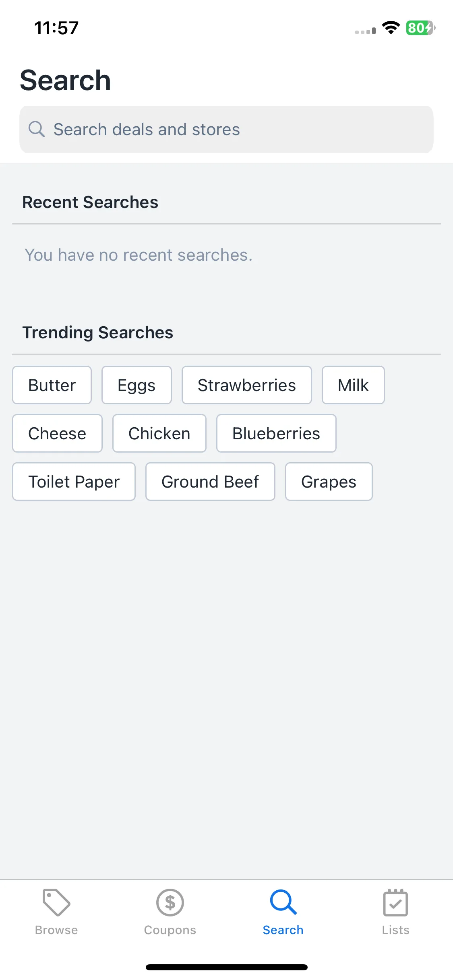Image resolution: width=453 pixels, height=980 pixels.
Task: Open the Lists checklist icon
Action: tap(395, 902)
